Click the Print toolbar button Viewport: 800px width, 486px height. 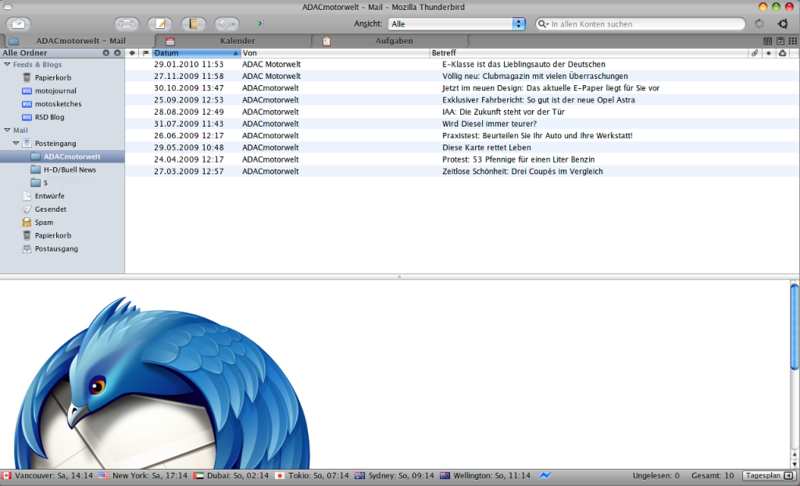127,23
